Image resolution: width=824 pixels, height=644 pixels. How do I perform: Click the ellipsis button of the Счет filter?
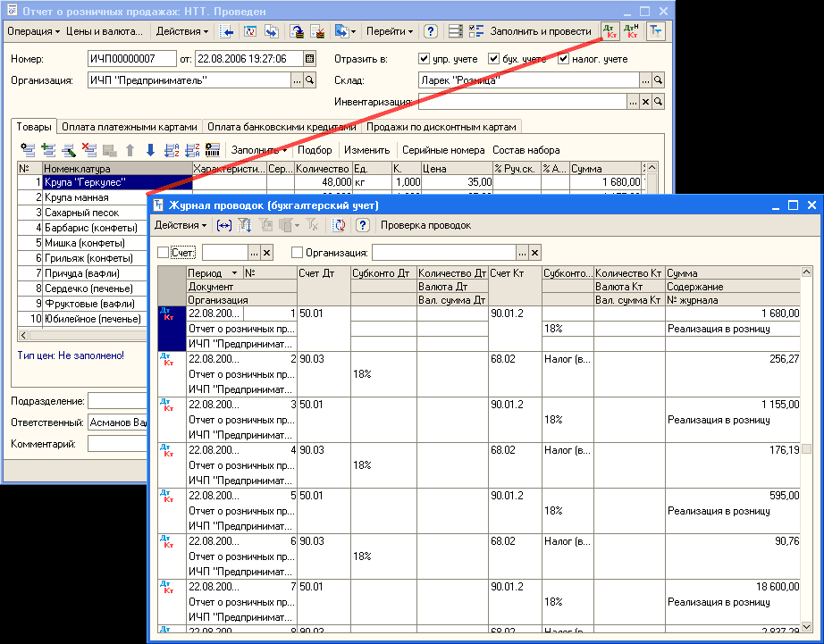[x=255, y=253]
